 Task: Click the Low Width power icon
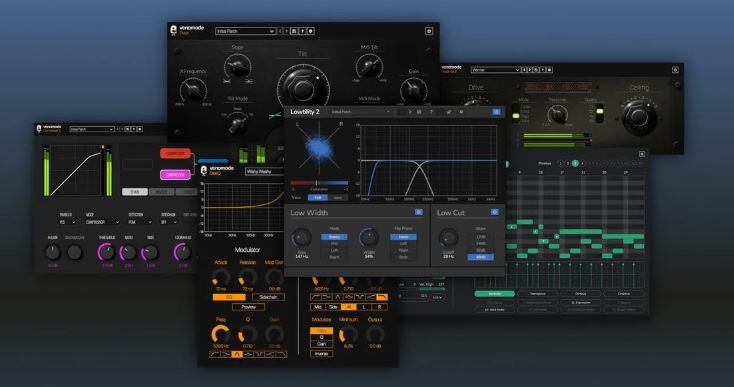[x=418, y=212]
